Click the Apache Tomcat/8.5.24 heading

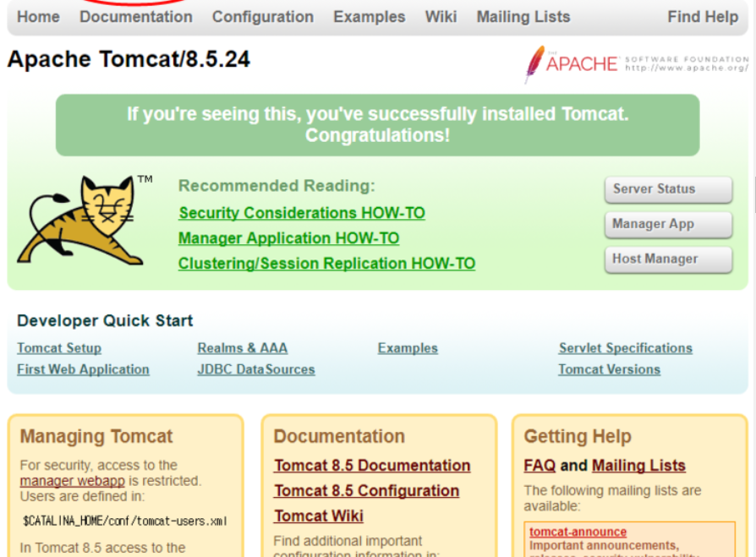(129, 60)
